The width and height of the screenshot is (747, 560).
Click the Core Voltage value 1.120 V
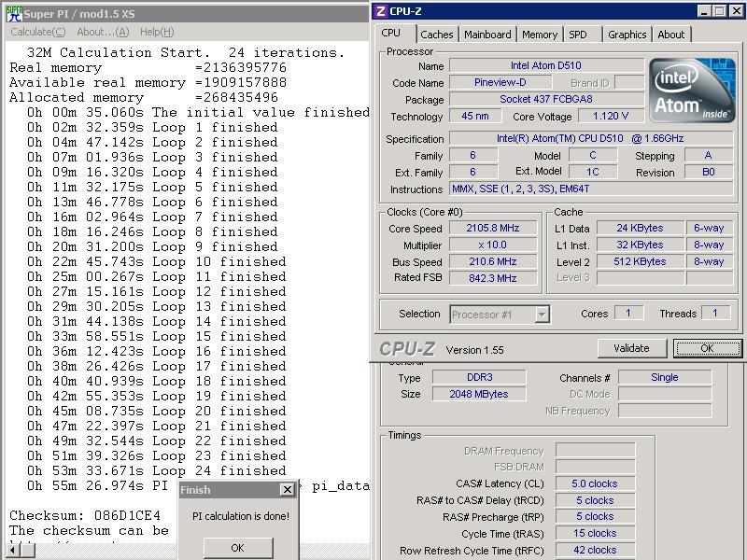[x=611, y=116]
